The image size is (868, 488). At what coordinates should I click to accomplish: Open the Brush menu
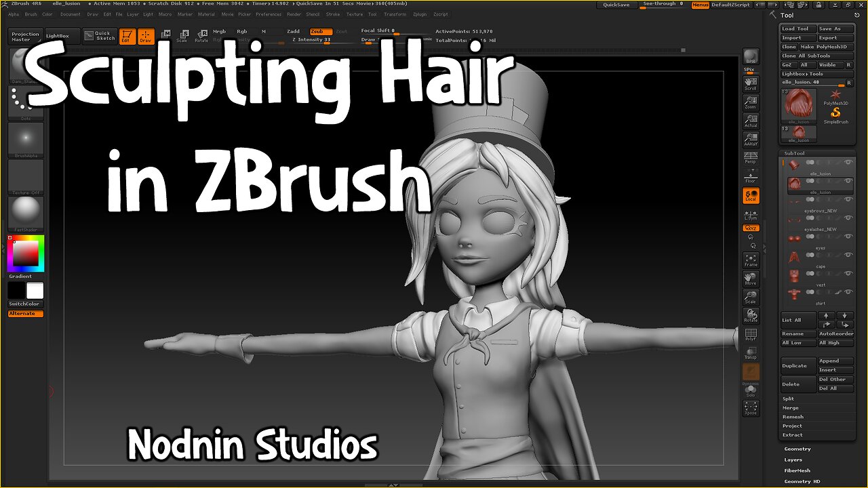(31, 14)
